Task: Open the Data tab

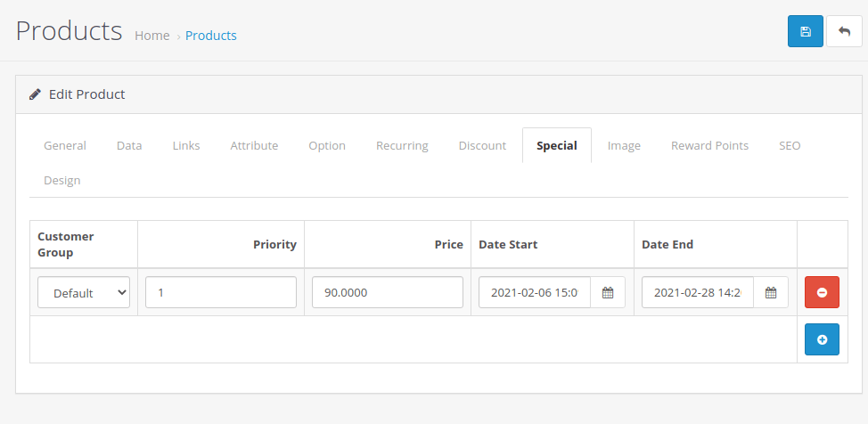Action: click(x=129, y=145)
